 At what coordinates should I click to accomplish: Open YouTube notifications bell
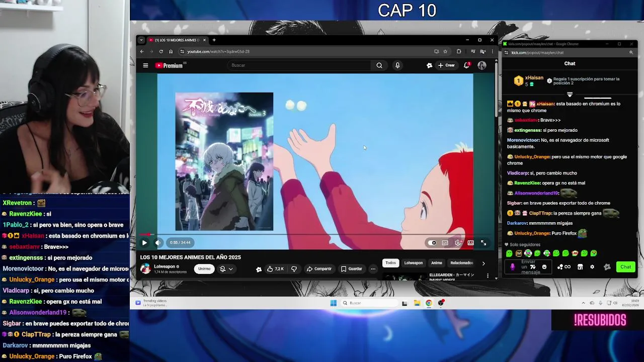(x=467, y=65)
